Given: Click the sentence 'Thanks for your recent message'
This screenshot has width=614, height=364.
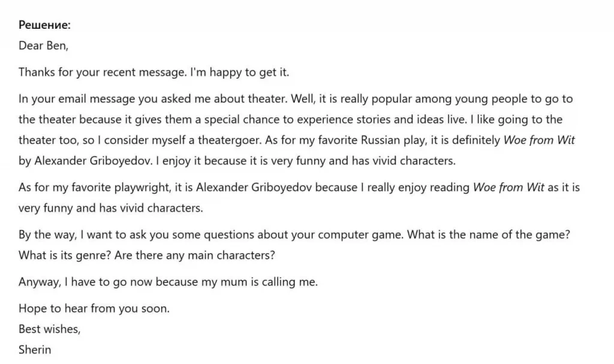Looking at the screenshot, I should 102,72.
